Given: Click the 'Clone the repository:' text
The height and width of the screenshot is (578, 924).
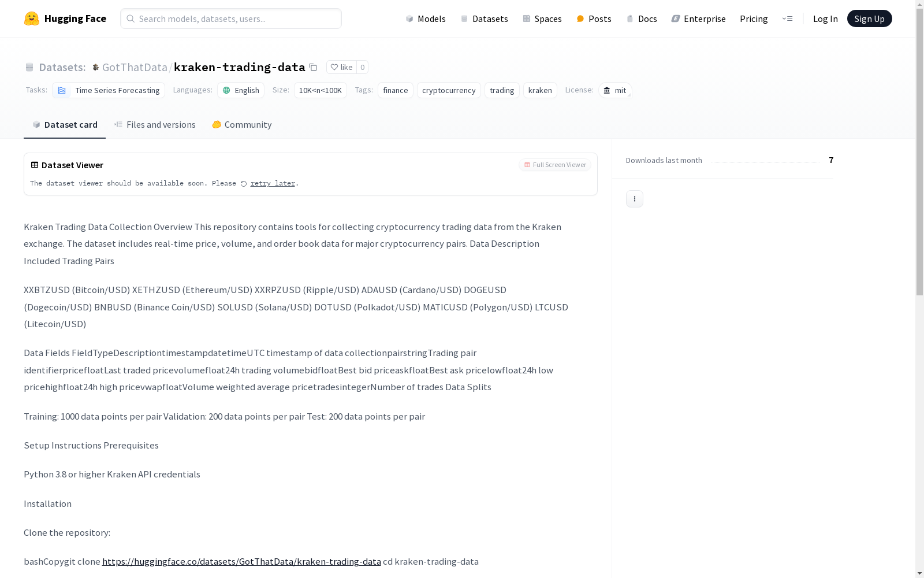Looking at the screenshot, I should point(67,532).
